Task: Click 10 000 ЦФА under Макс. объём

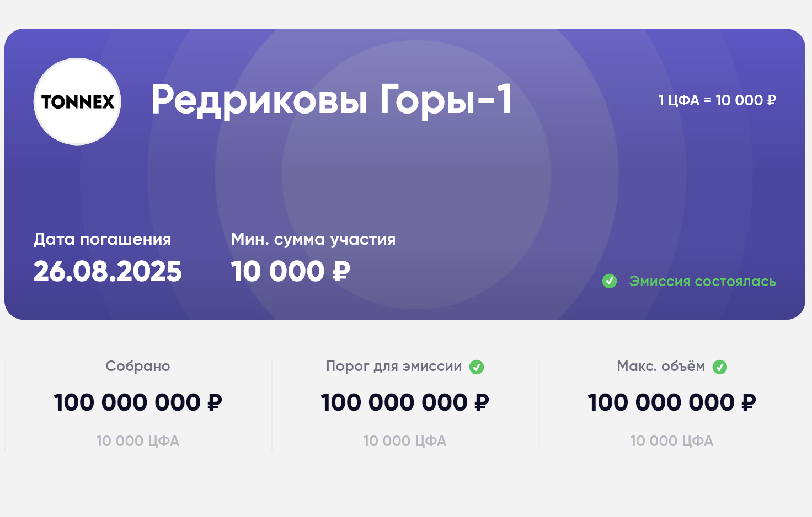Action: tap(672, 441)
